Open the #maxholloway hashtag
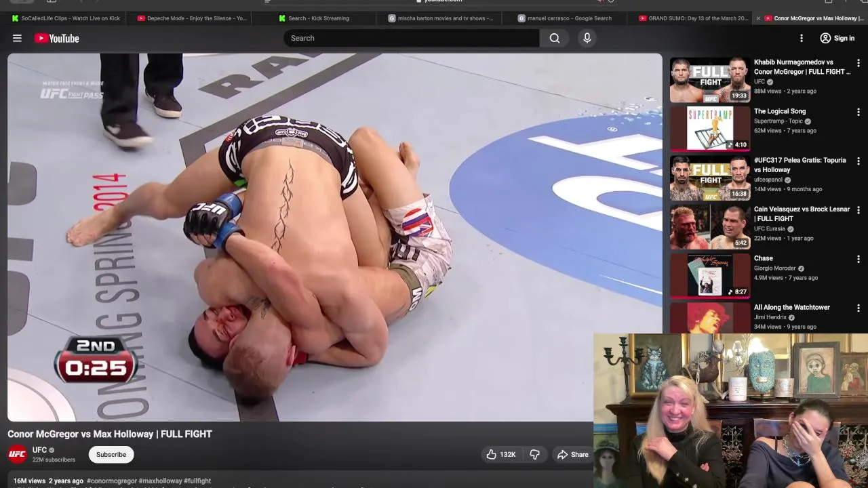 (x=160, y=481)
